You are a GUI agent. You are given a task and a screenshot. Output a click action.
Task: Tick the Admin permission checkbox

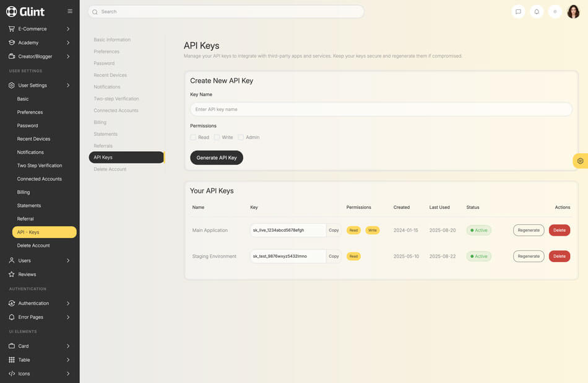pyautogui.click(x=241, y=138)
